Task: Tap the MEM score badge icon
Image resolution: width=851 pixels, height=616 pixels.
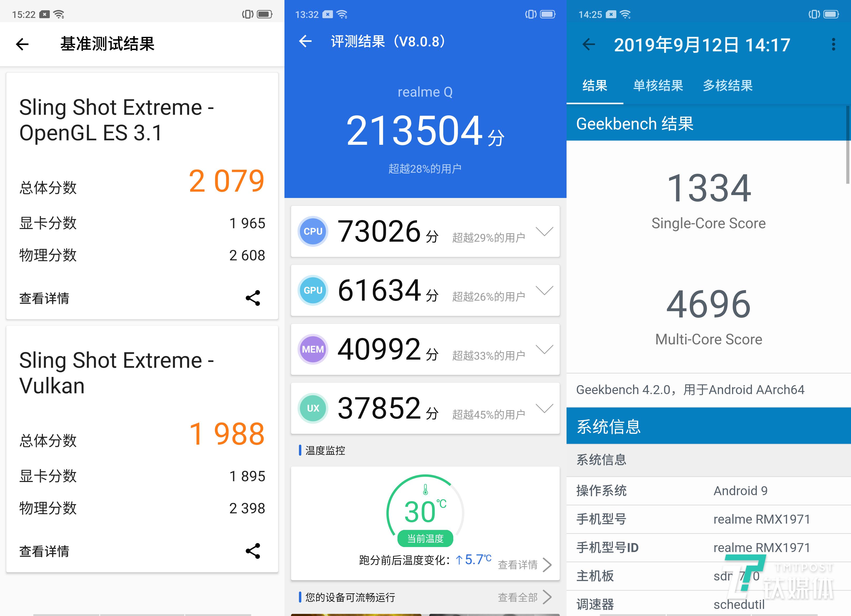Action: click(313, 349)
